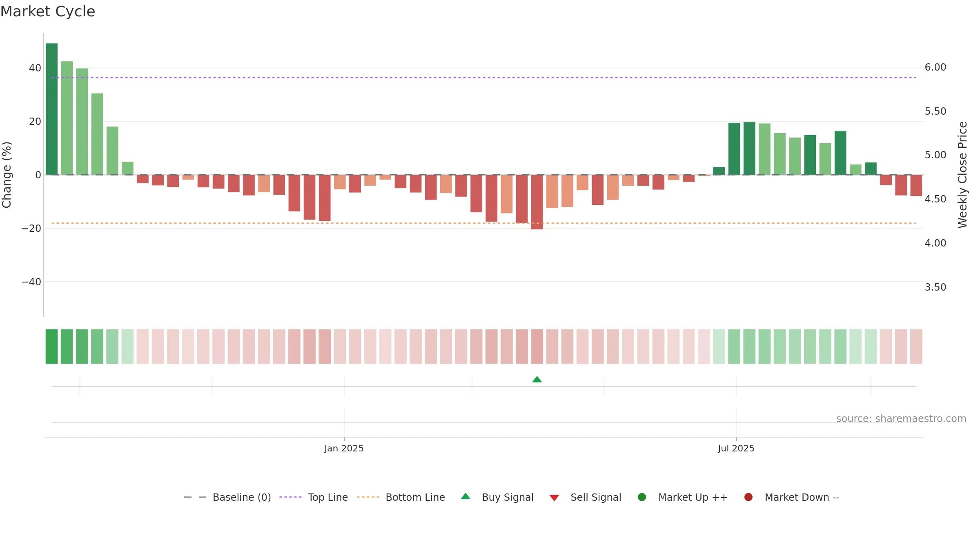Click the Jul 2025 axis label
Image resolution: width=980 pixels, height=551 pixels.
(736, 449)
